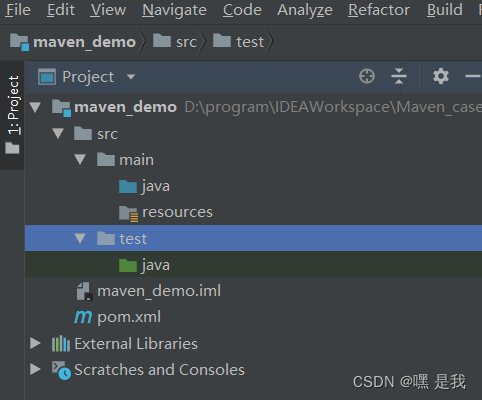This screenshot has height=400, width=482.
Task: Click the Collapse All icon in Project panel
Action: [399, 76]
